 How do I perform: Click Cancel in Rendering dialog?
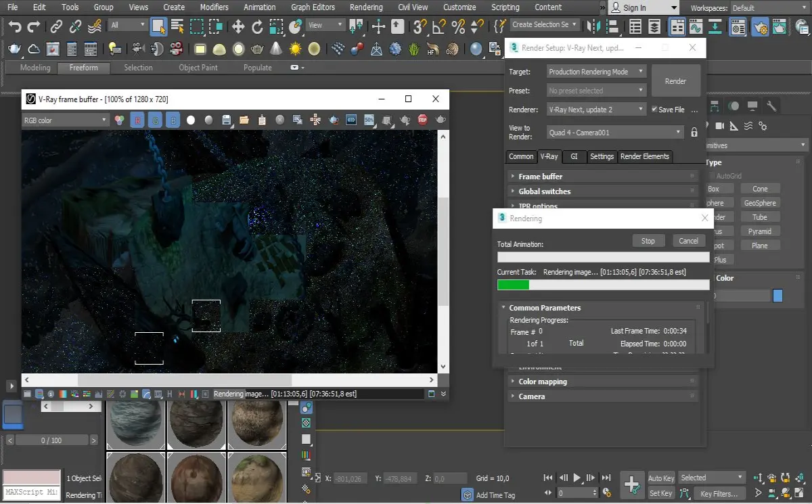[x=688, y=241]
